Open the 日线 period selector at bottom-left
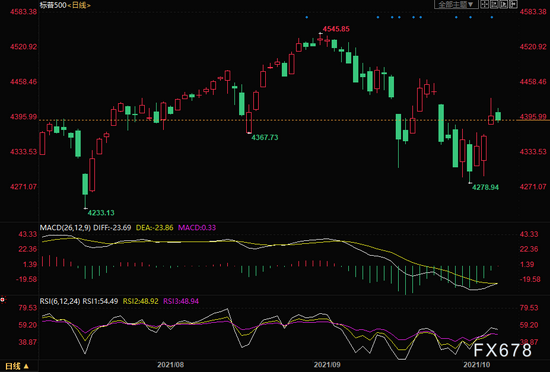Image resolution: width=550 pixels, height=372 pixels. point(16,366)
